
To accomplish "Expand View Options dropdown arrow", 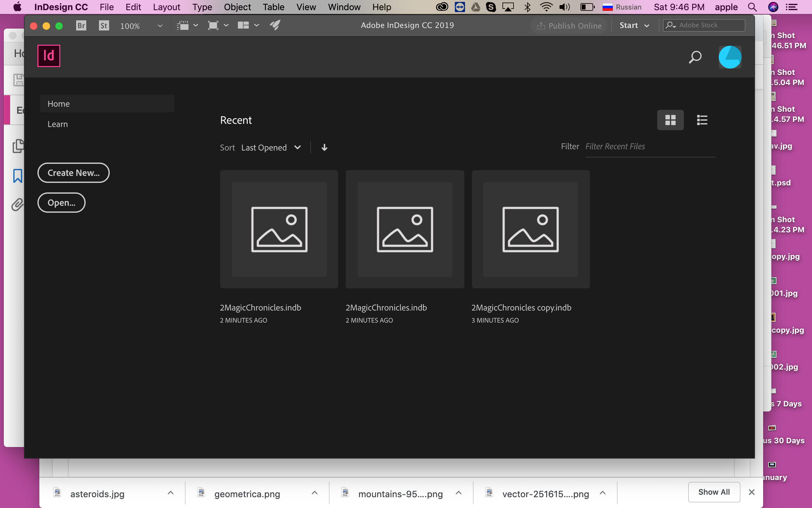I will tap(196, 25).
